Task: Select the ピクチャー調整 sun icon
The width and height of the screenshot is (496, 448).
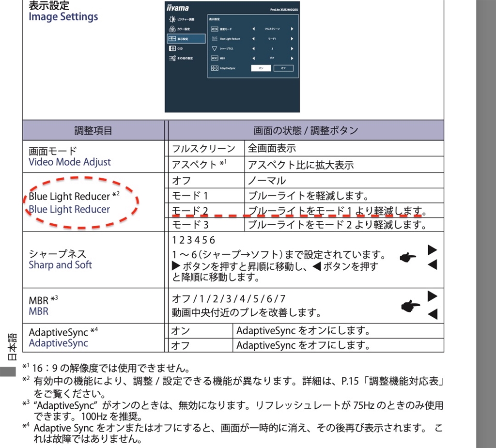Action: pos(171,19)
